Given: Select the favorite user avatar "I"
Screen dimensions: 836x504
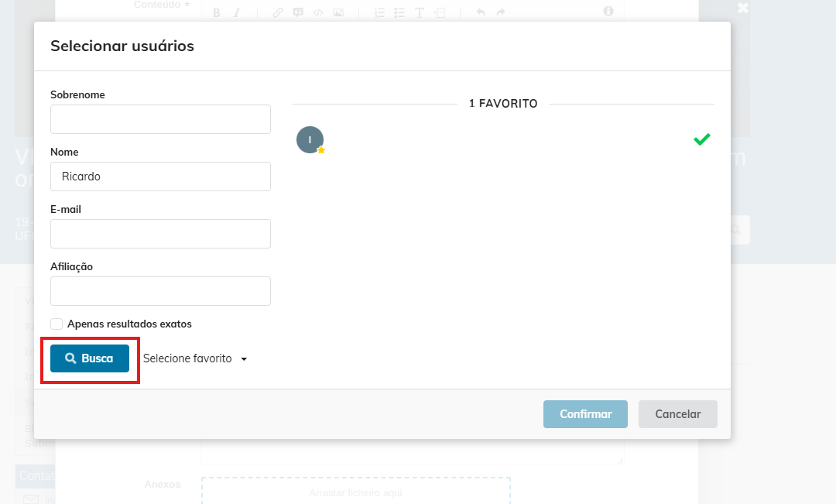Looking at the screenshot, I should (x=310, y=139).
